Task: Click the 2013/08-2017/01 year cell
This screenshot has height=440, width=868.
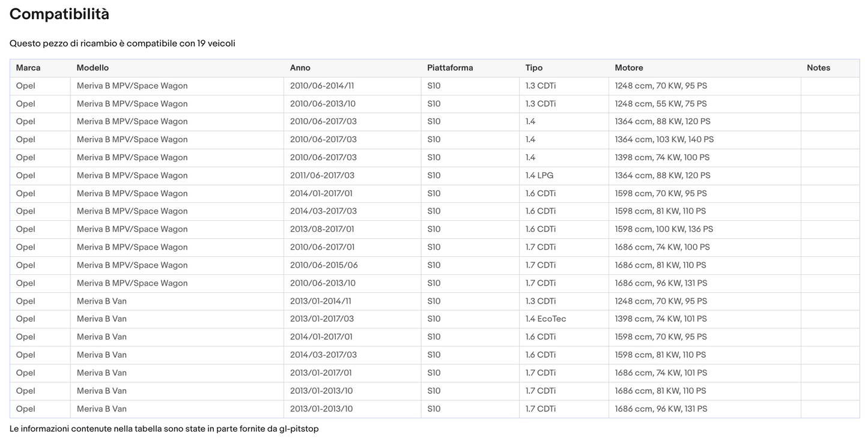Action: pos(322,229)
